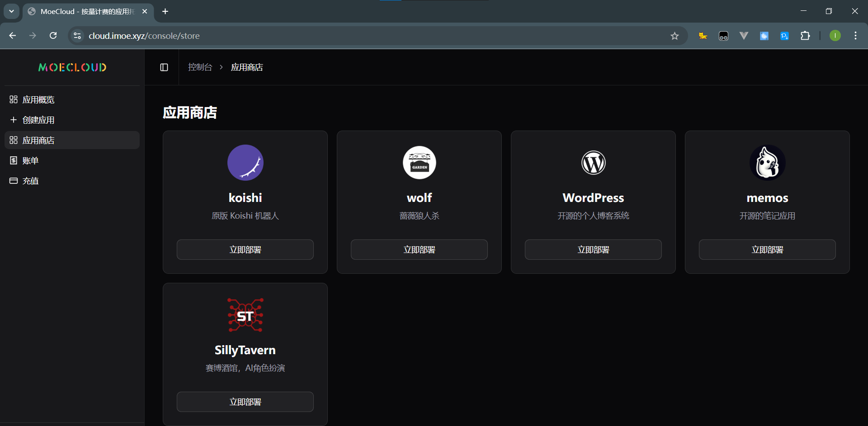This screenshot has height=426, width=868.
Task: Click the SillyTavern card title
Action: 245,350
